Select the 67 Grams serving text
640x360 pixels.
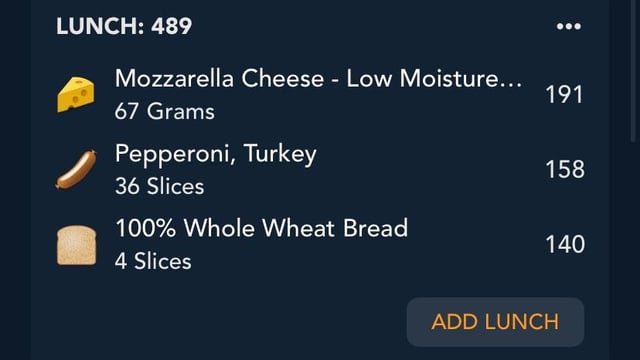click(x=164, y=111)
